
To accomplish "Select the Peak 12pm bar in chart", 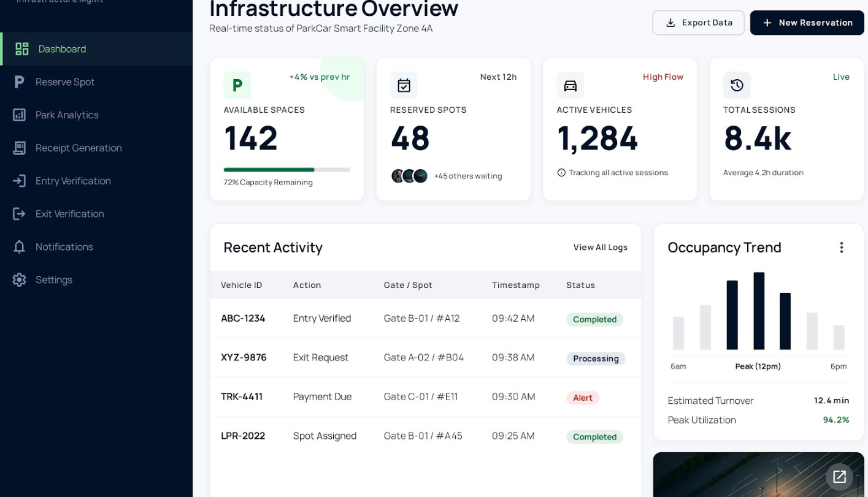I will pos(759,311).
